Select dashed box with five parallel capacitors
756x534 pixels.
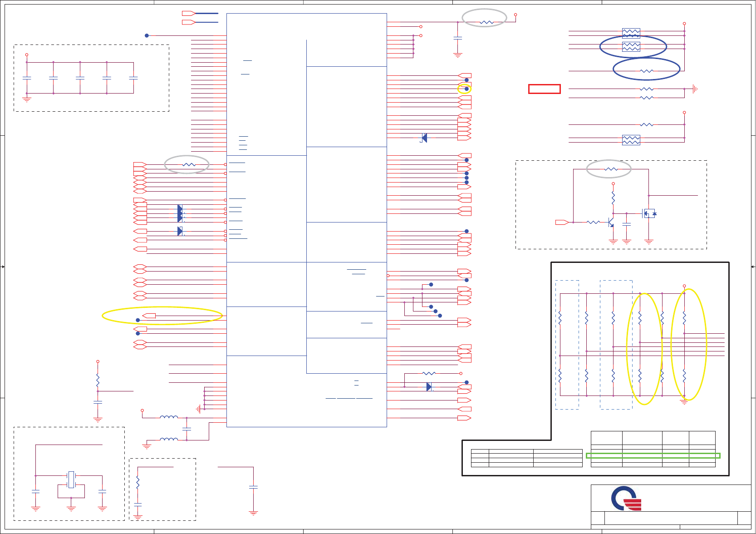tap(92, 78)
